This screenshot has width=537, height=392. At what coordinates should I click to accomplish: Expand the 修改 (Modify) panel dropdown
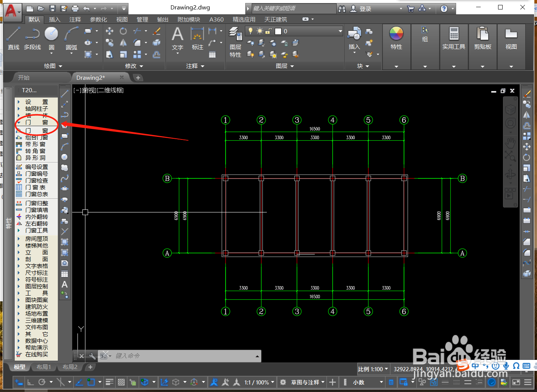[x=134, y=66]
